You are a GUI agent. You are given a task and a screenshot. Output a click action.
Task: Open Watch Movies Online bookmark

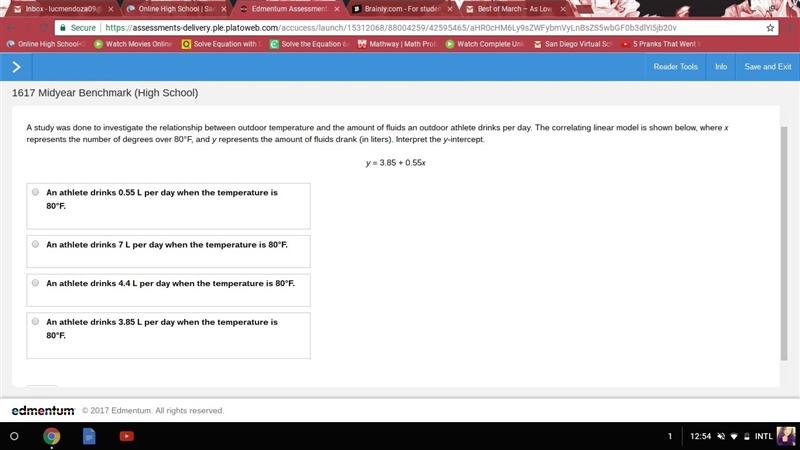tap(134, 44)
